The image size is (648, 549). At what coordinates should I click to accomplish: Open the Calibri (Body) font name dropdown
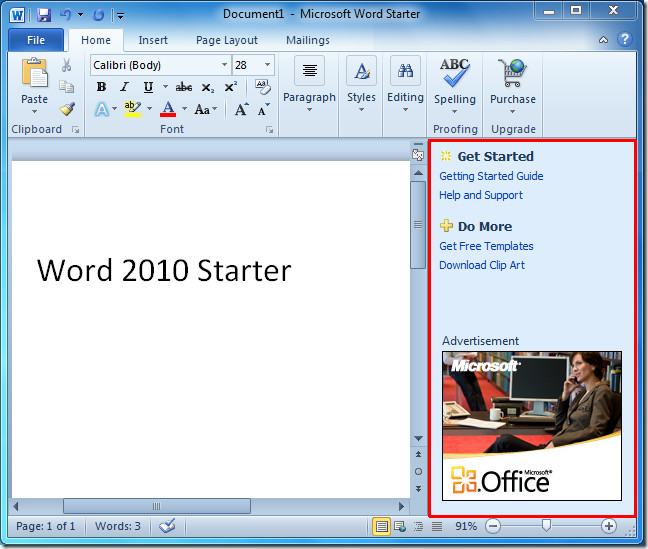click(224, 65)
